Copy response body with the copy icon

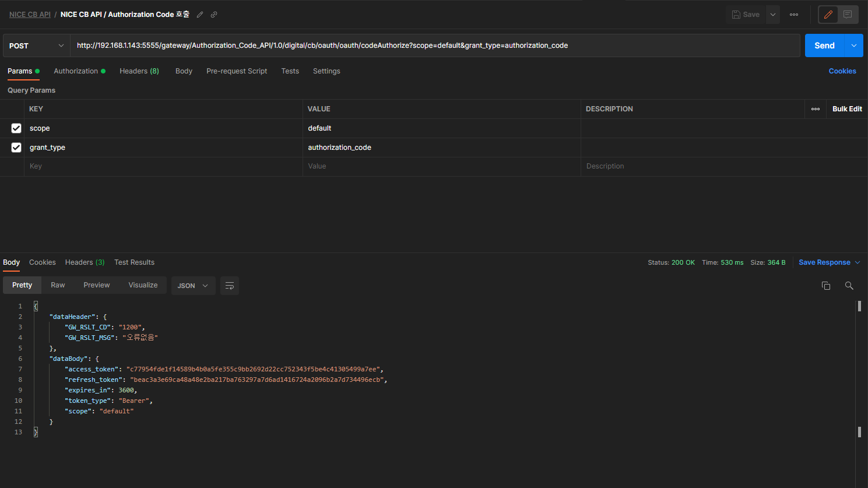click(x=825, y=286)
